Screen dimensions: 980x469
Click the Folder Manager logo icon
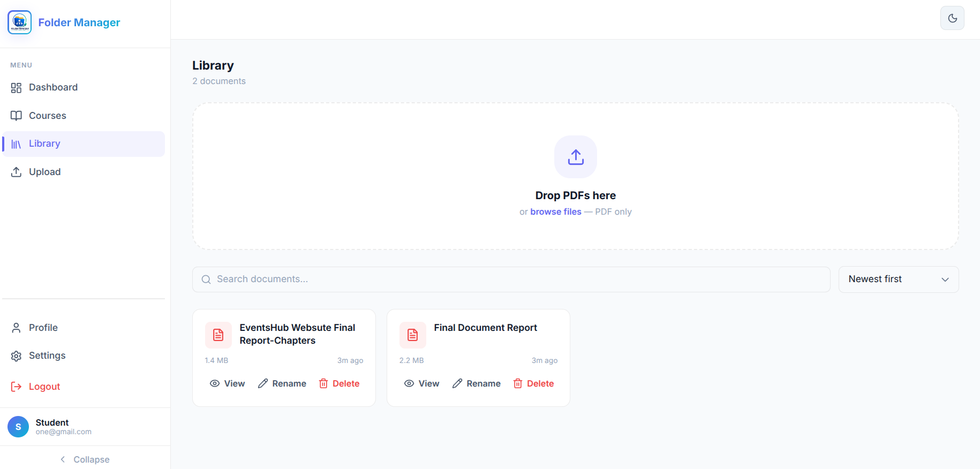click(x=20, y=22)
